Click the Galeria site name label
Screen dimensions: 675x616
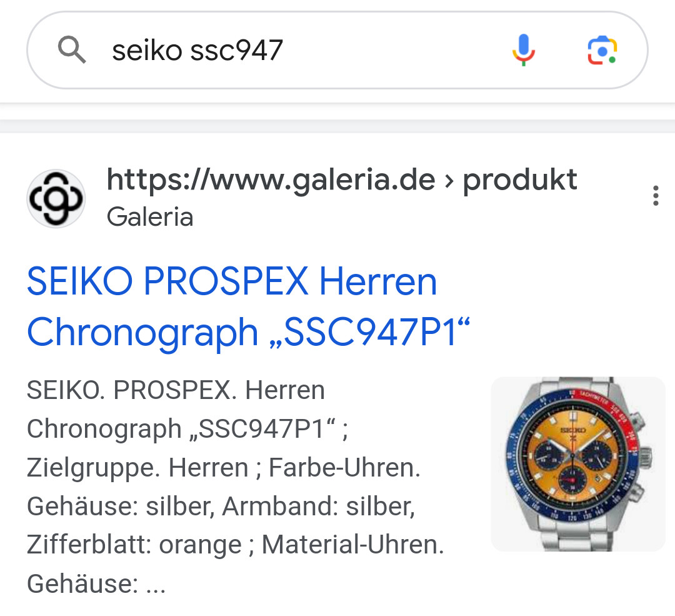[150, 216]
